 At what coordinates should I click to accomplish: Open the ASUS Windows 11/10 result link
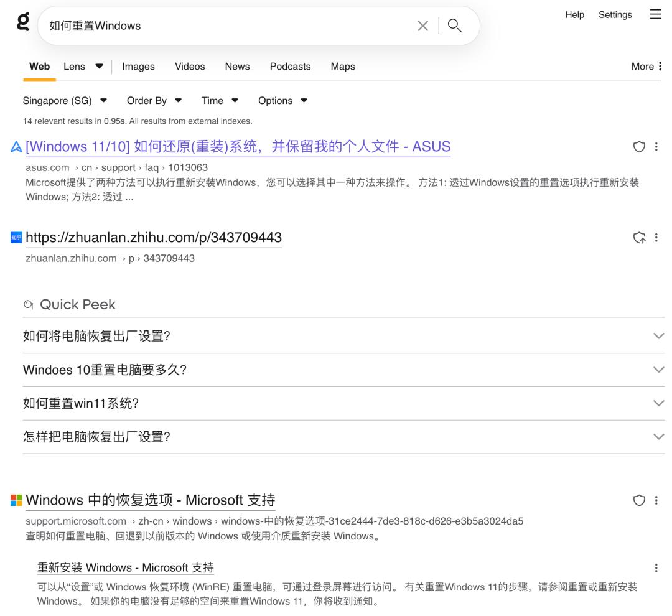(x=238, y=147)
